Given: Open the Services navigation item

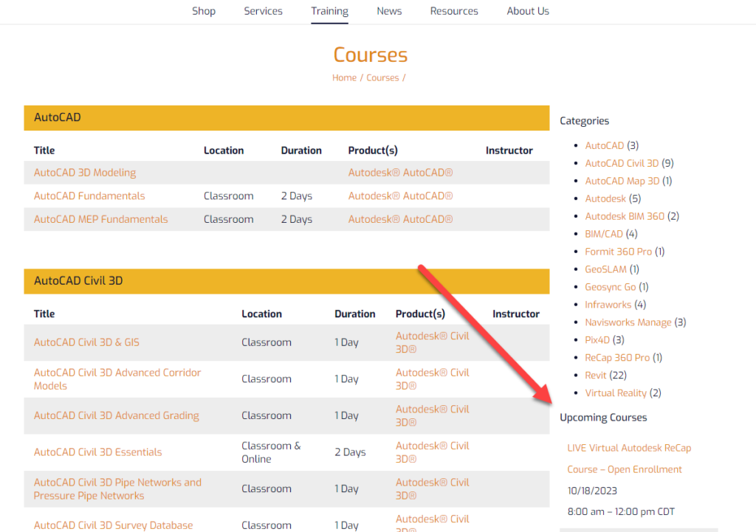Looking at the screenshot, I should click(x=263, y=11).
